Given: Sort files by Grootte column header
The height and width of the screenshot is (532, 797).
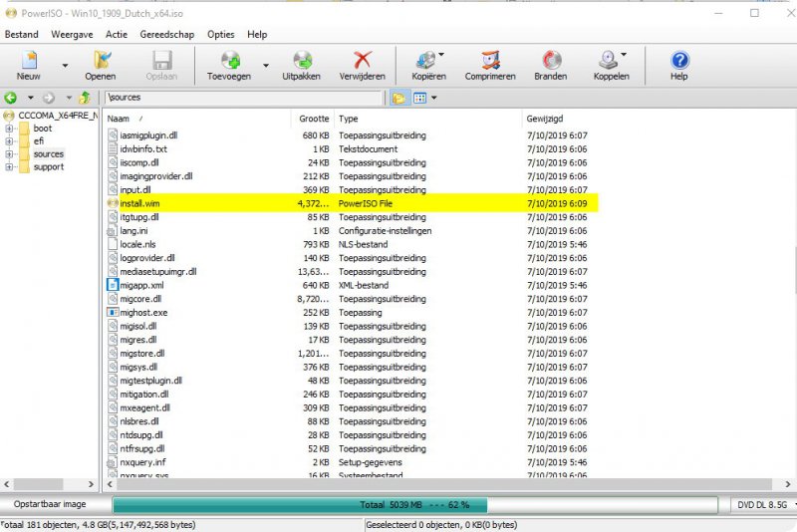Looking at the screenshot, I should tap(314, 119).
